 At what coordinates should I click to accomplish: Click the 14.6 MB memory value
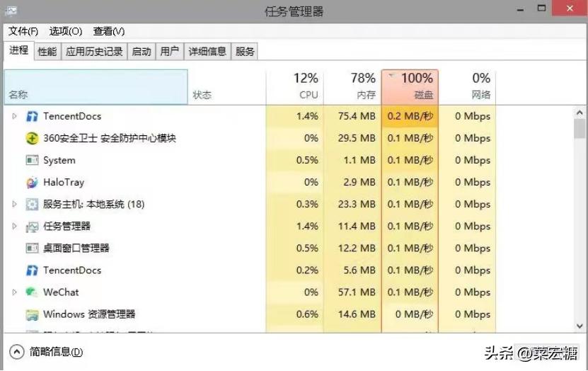(x=357, y=314)
